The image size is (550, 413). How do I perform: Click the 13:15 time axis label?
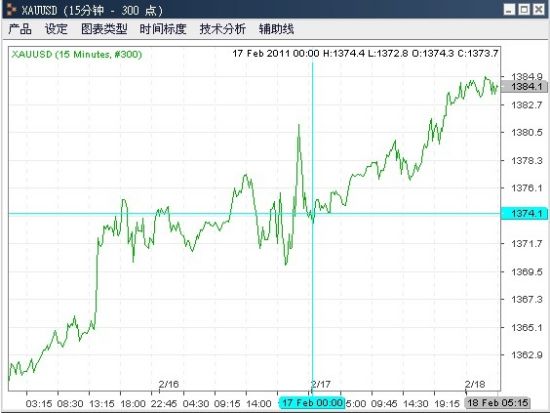tap(101, 404)
